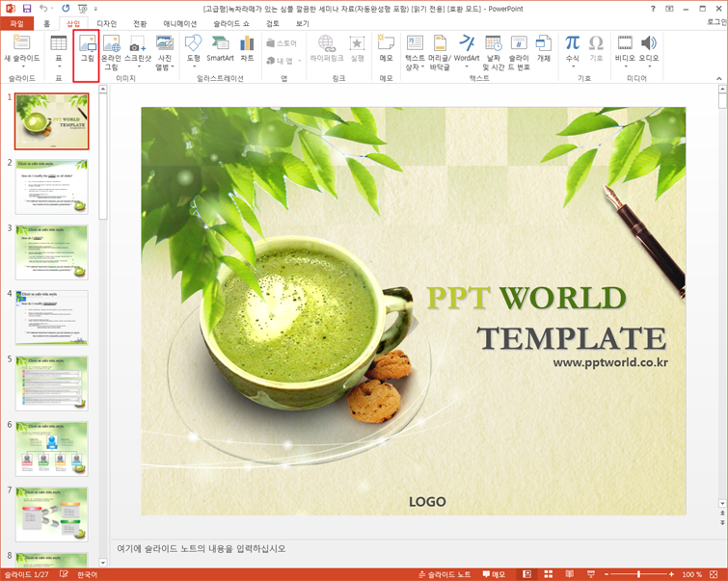Open PowerPoint Help question mark
The height and width of the screenshot is (581, 728).
pos(653,9)
